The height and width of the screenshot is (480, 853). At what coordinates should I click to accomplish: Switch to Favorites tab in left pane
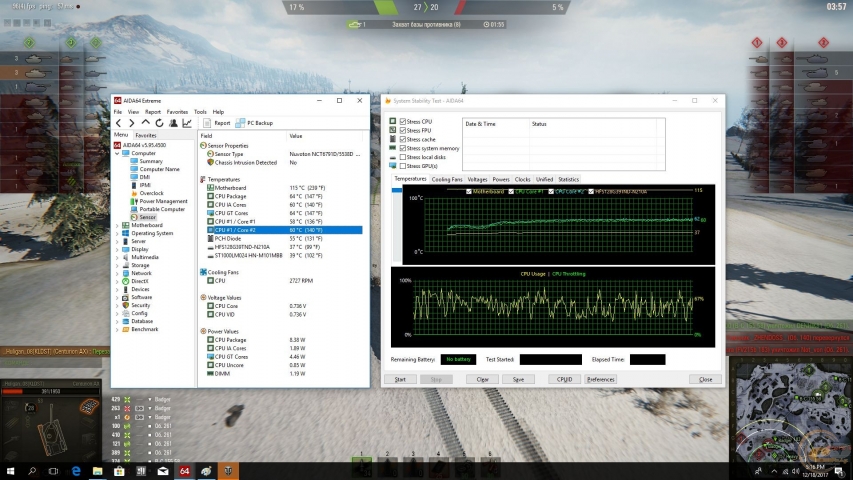(145, 135)
